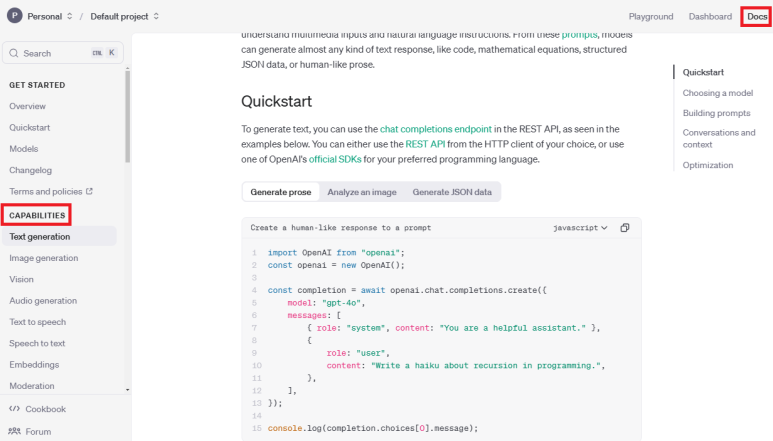Follow the official SDKs hyperlink

335,159
